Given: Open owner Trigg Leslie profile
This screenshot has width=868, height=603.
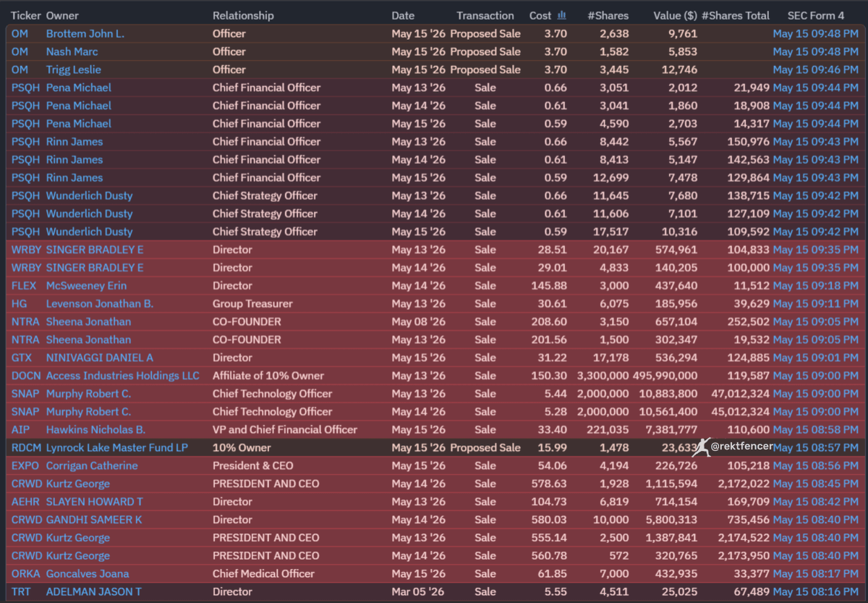Looking at the screenshot, I should point(74,69).
